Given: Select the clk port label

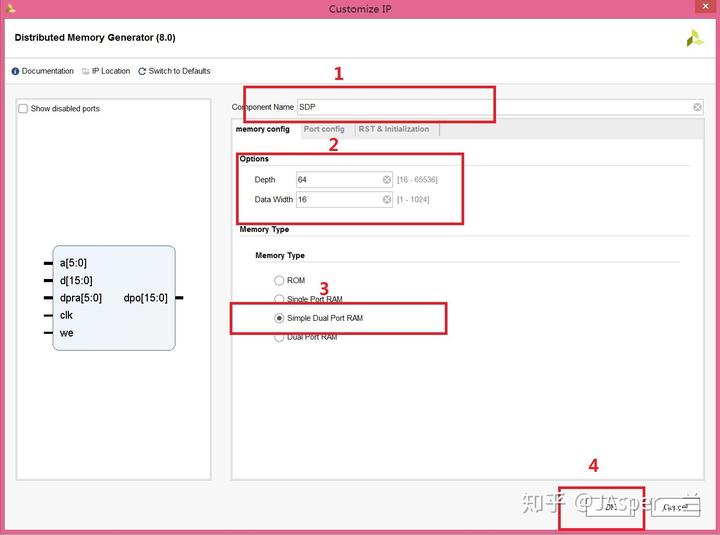Looking at the screenshot, I should [x=66, y=315].
